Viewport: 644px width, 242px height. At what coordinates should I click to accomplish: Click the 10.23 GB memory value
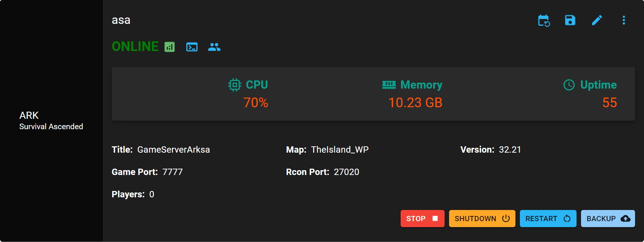[415, 103]
